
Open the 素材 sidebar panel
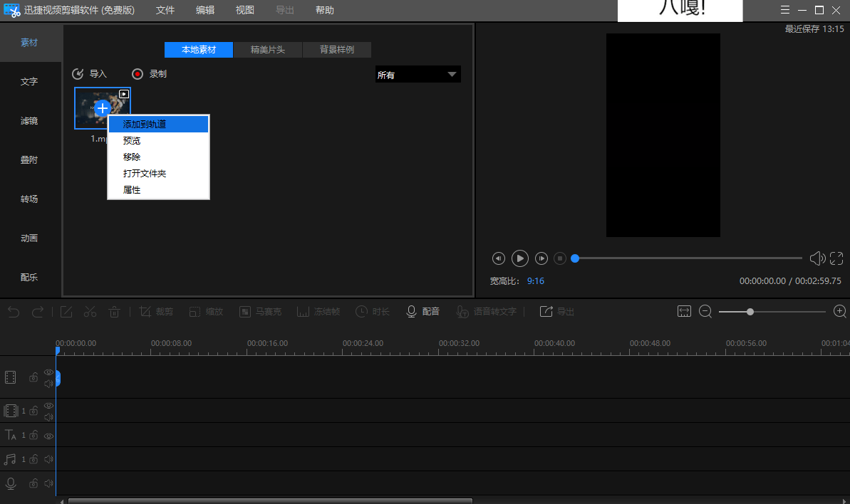pyautogui.click(x=29, y=43)
